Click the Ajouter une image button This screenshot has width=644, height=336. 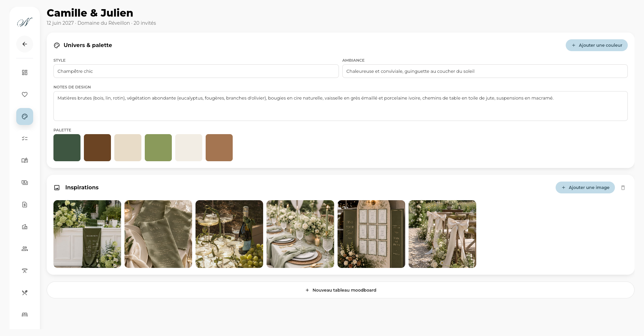point(585,188)
